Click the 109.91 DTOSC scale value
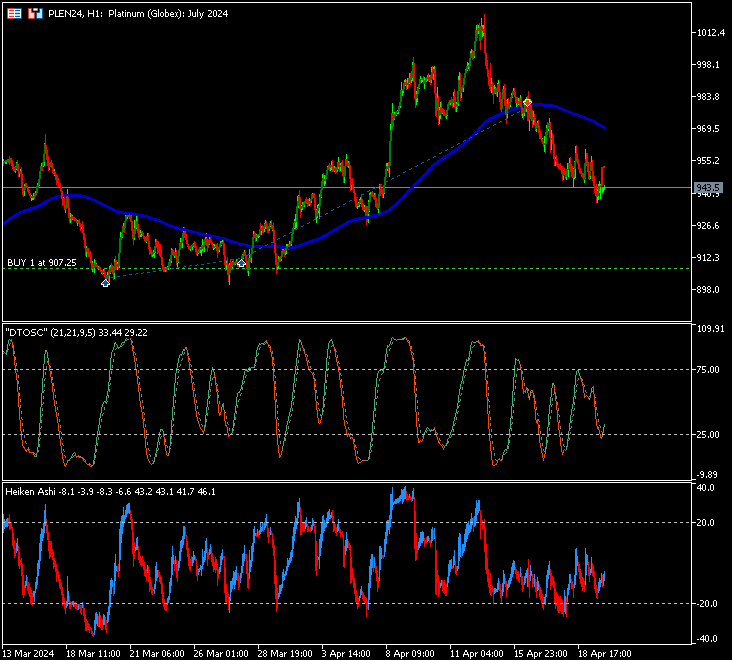 pyautogui.click(x=711, y=329)
